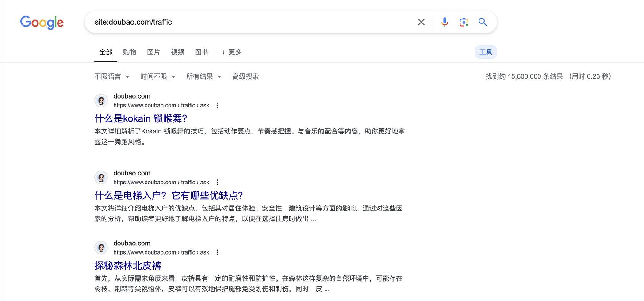Image resolution: width=644 pixels, height=301 pixels.
Task: Start voice search with microphone icon
Action: coord(445,22)
